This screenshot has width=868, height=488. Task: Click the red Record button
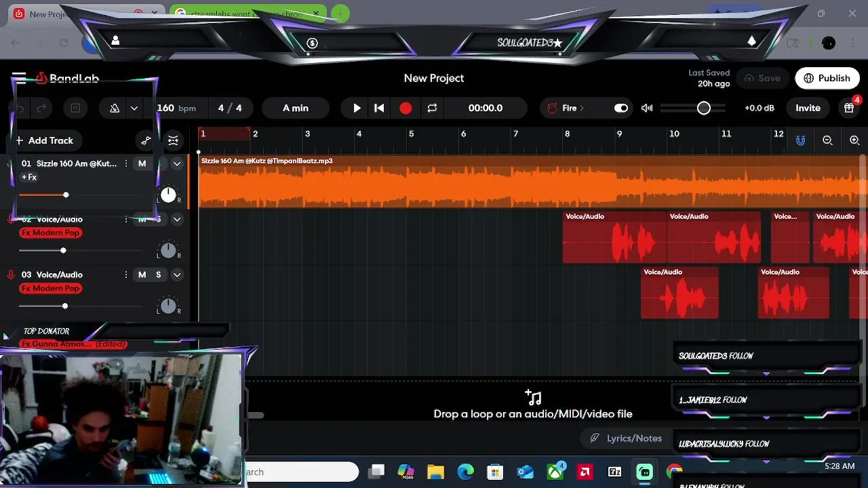click(406, 108)
